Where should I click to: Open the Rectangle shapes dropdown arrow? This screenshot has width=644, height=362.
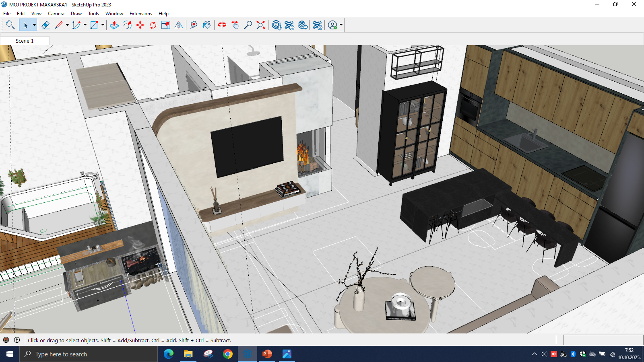coord(103,25)
